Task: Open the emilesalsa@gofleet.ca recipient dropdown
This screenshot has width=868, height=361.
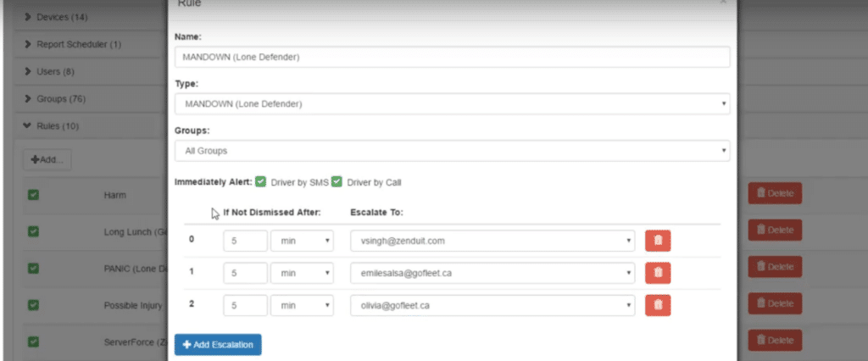Action: coord(492,273)
